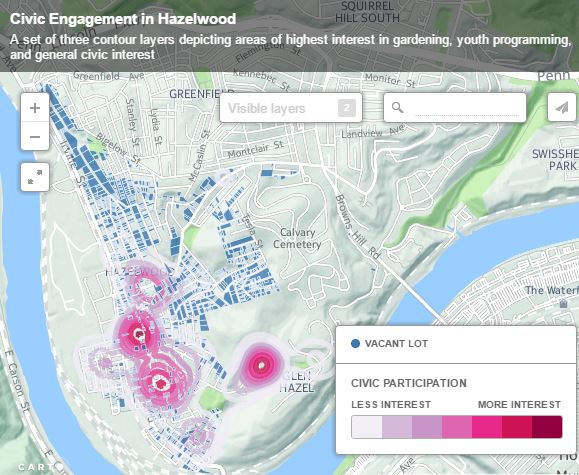Zoom in with the plus button
579x475 pixels.
[x=35, y=108]
